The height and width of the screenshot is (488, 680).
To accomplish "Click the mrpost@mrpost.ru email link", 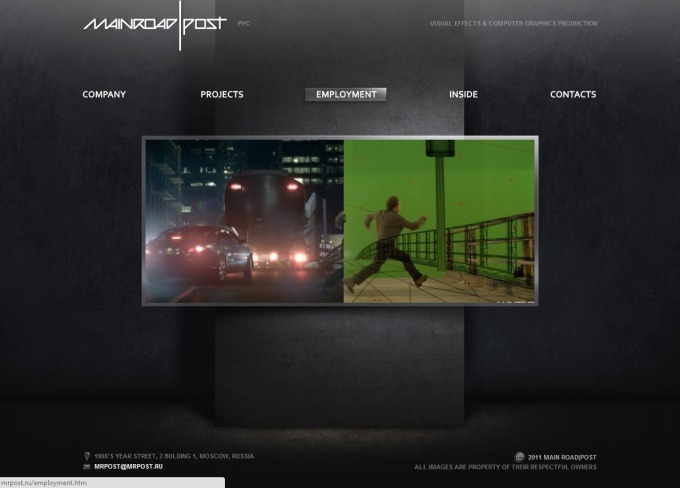I will (x=128, y=467).
